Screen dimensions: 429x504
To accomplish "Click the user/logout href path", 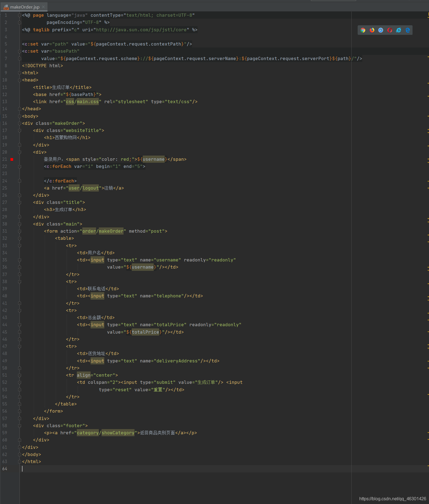I will point(84,188).
